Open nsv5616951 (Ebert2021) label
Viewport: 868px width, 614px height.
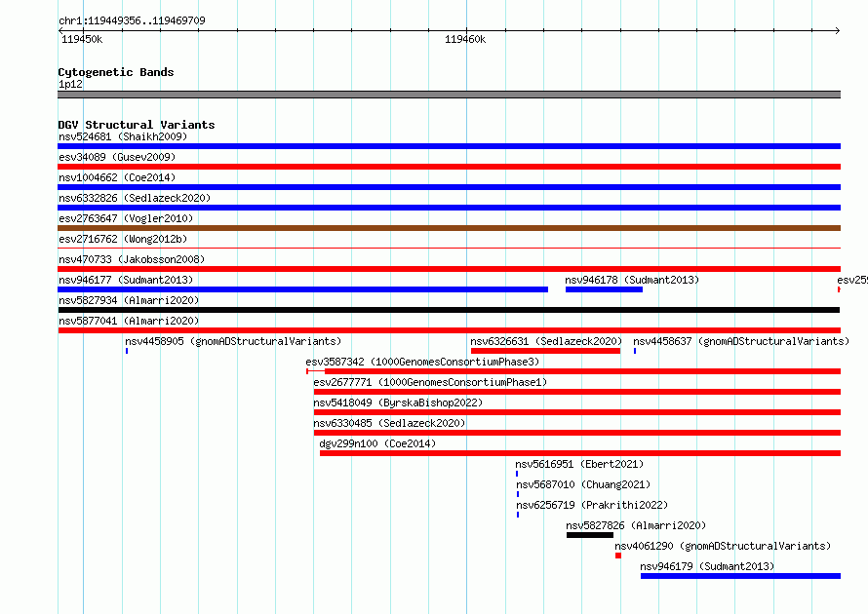(x=579, y=464)
